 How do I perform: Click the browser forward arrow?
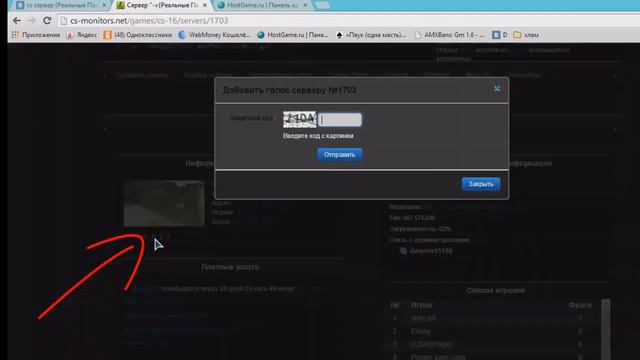(x=31, y=20)
